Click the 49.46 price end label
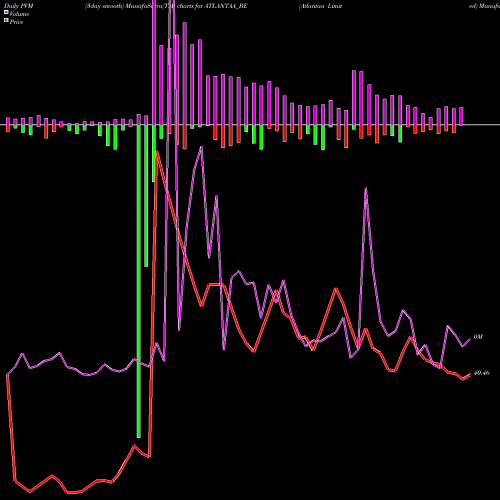 pos(482,373)
